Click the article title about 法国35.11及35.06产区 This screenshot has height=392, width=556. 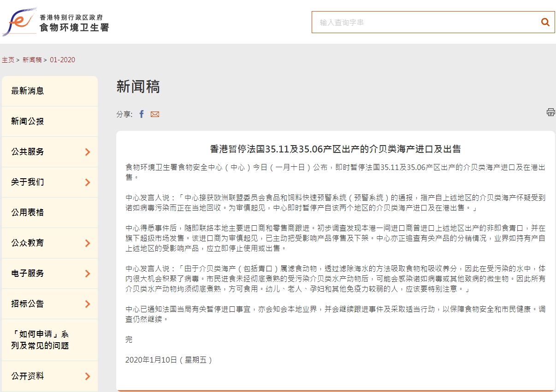pyautogui.click(x=335, y=149)
